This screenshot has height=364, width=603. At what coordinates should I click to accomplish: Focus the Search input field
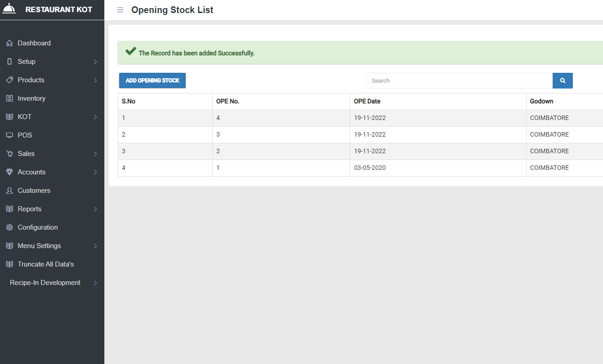[x=459, y=81]
